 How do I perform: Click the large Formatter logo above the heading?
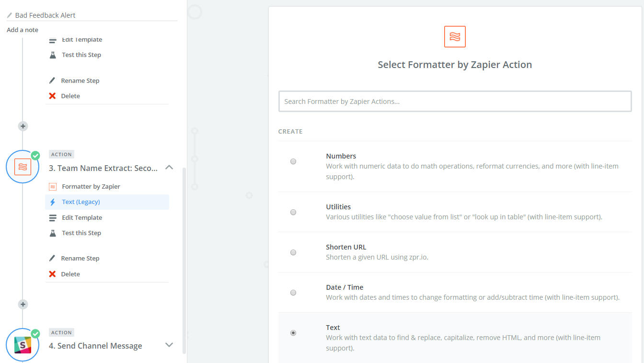pyautogui.click(x=455, y=37)
